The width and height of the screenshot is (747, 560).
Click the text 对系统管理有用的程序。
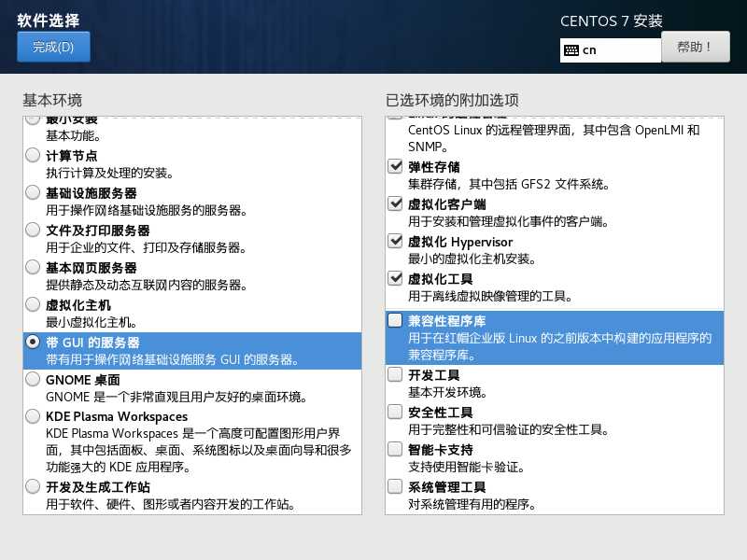coord(472,504)
